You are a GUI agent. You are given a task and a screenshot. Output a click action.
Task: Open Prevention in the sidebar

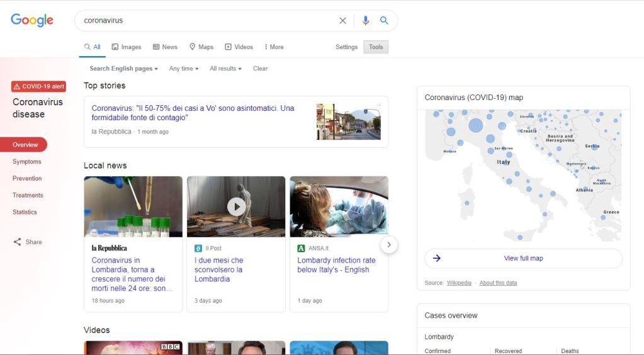pyautogui.click(x=27, y=178)
